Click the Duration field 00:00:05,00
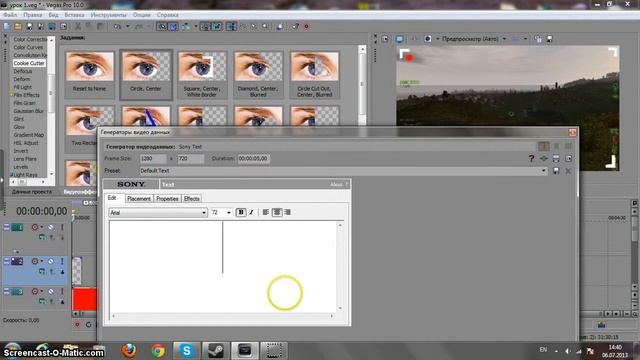Screen dimensions: 640x360 (253, 159)
